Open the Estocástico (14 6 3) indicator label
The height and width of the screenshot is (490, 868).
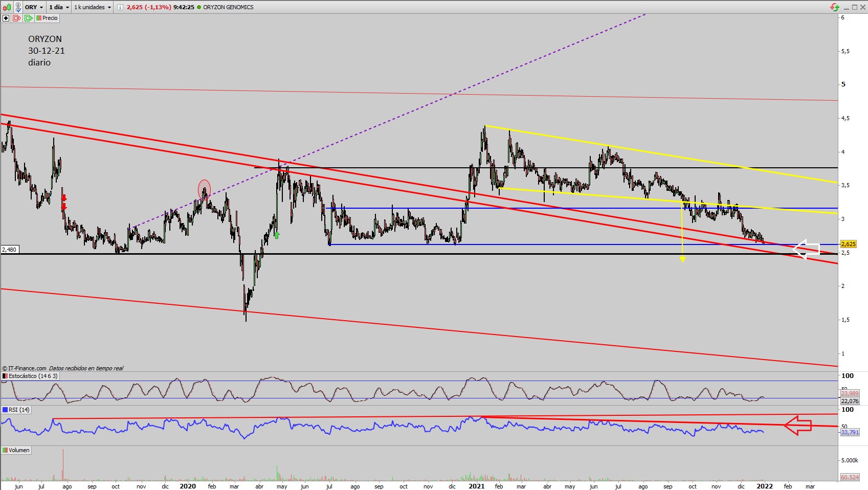pos(30,376)
